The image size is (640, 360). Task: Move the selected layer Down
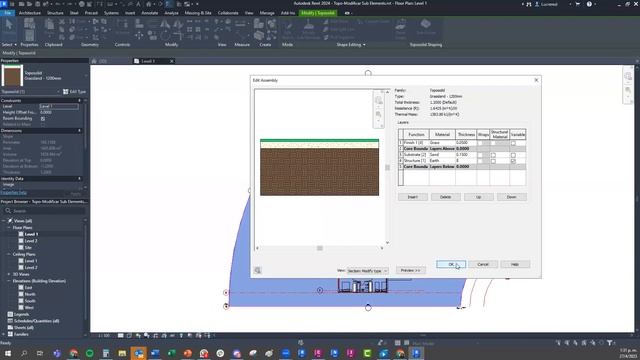coord(511,197)
